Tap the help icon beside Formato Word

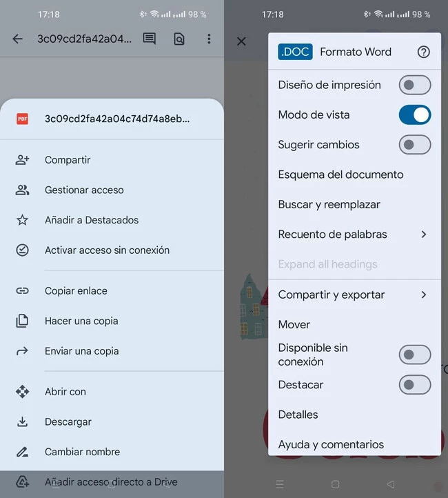pyautogui.click(x=424, y=52)
